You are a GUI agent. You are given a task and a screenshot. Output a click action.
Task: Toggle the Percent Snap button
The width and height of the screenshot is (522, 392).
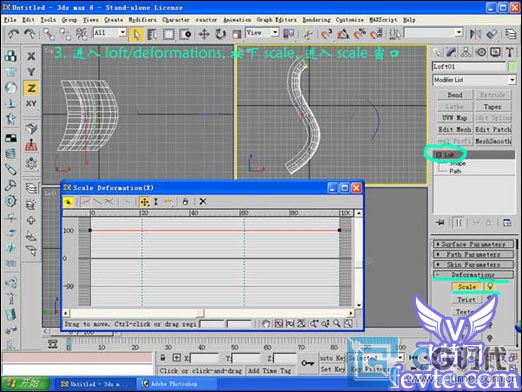click(x=359, y=34)
